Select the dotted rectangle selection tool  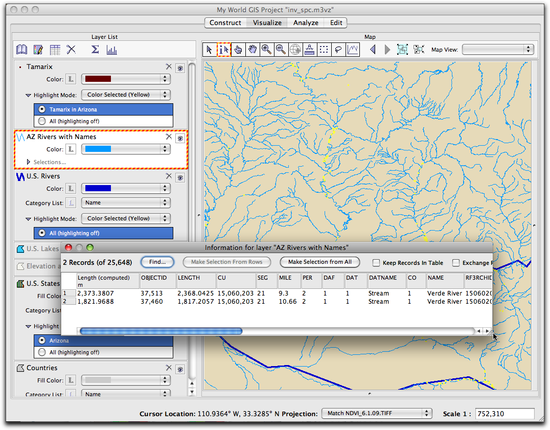pyautogui.click(x=324, y=49)
